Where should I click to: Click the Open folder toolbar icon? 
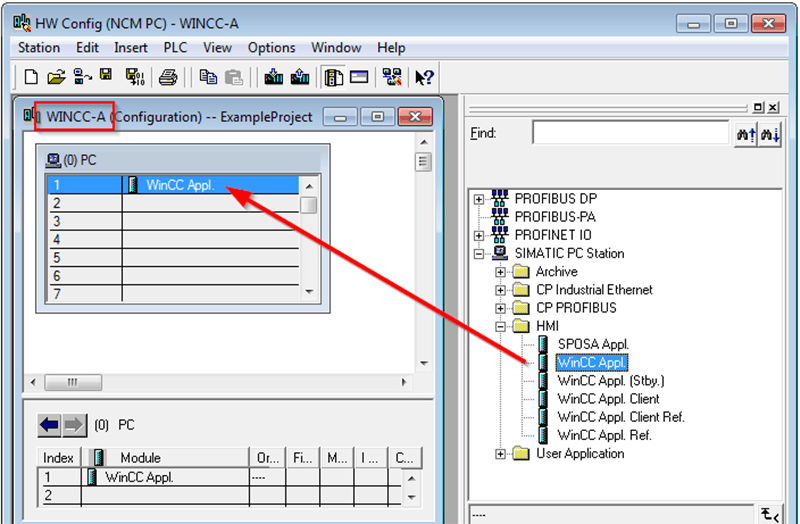(57, 77)
